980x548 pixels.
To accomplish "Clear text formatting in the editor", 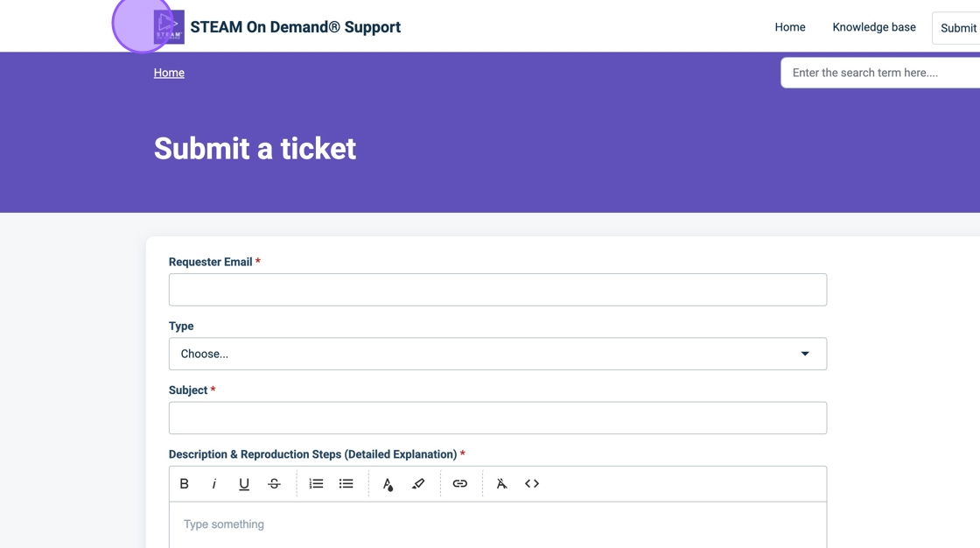I will [501, 483].
